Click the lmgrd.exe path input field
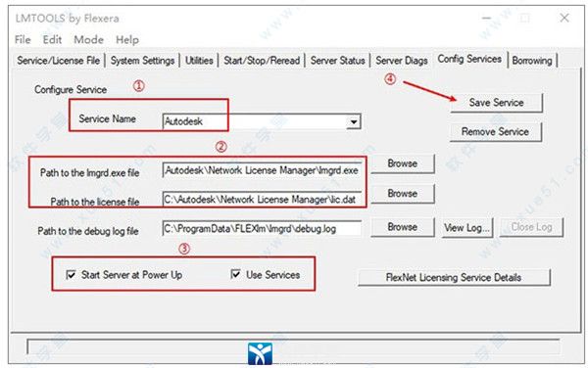The height and width of the screenshot is (368, 588). pyautogui.click(x=262, y=170)
